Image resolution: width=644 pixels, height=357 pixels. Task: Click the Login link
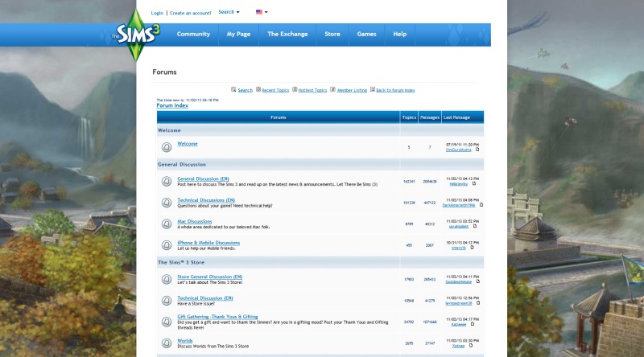(x=157, y=13)
